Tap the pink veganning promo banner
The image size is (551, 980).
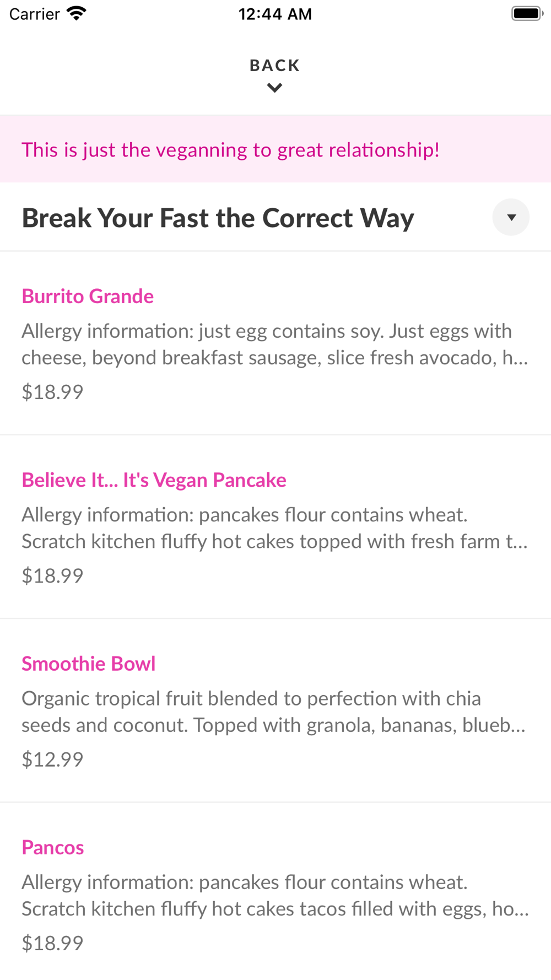tap(275, 149)
